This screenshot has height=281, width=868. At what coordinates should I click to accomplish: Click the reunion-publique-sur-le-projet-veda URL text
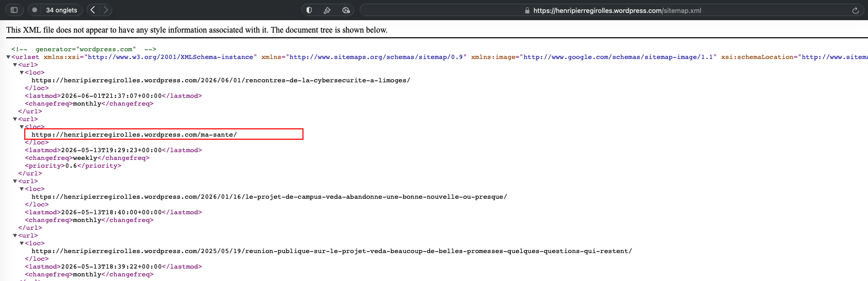pyautogui.click(x=331, y=251)
